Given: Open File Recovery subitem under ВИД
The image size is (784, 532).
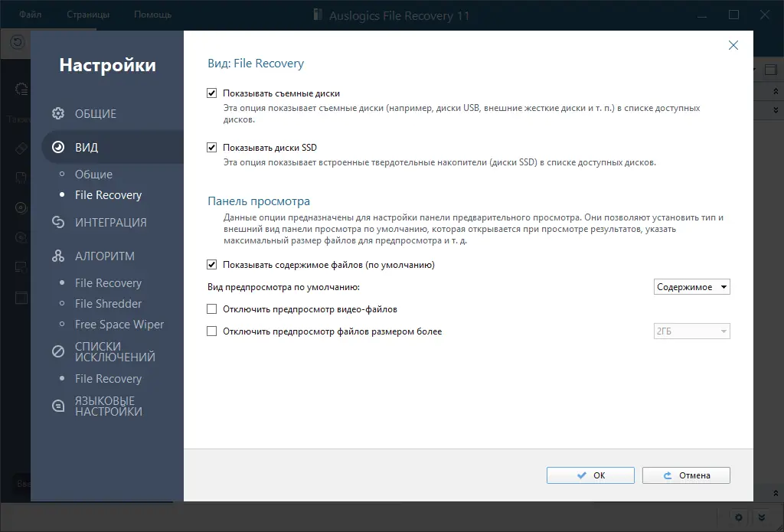Looking at the screenshot, I should tap(108, 195).
